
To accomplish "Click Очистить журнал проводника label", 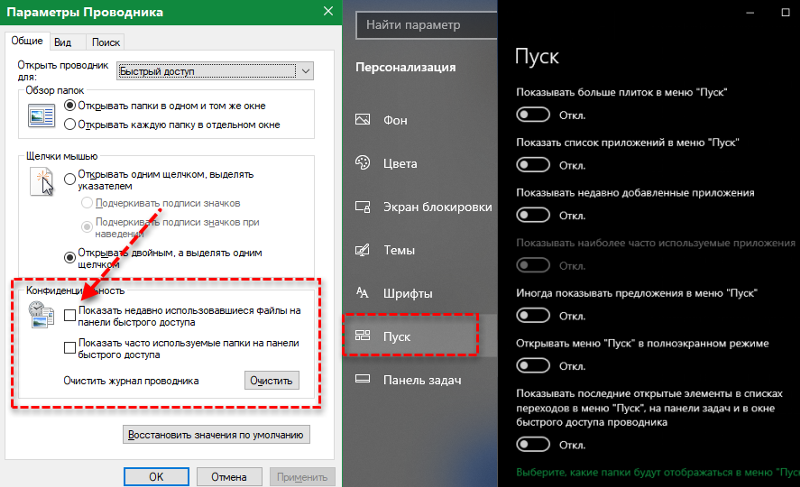I will coord(131,381).
